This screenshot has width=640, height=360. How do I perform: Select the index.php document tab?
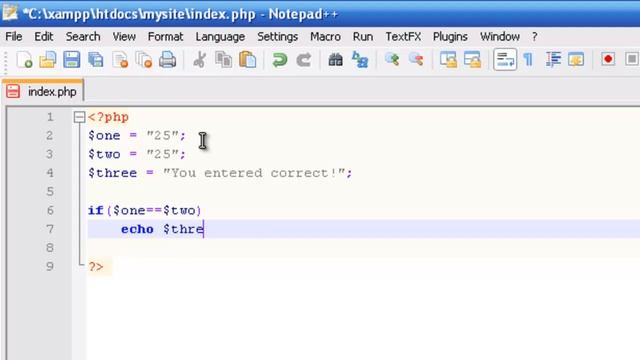point(42,91)
